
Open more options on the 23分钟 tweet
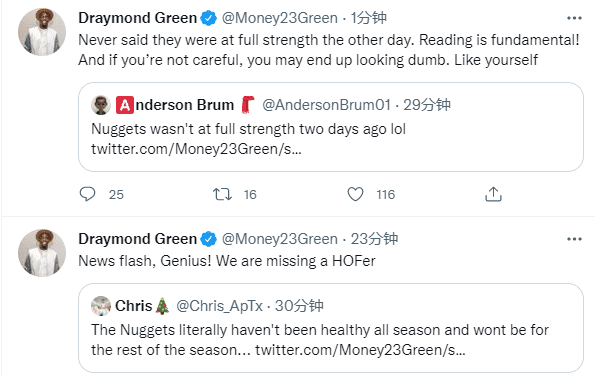click(x=574, y=239)
